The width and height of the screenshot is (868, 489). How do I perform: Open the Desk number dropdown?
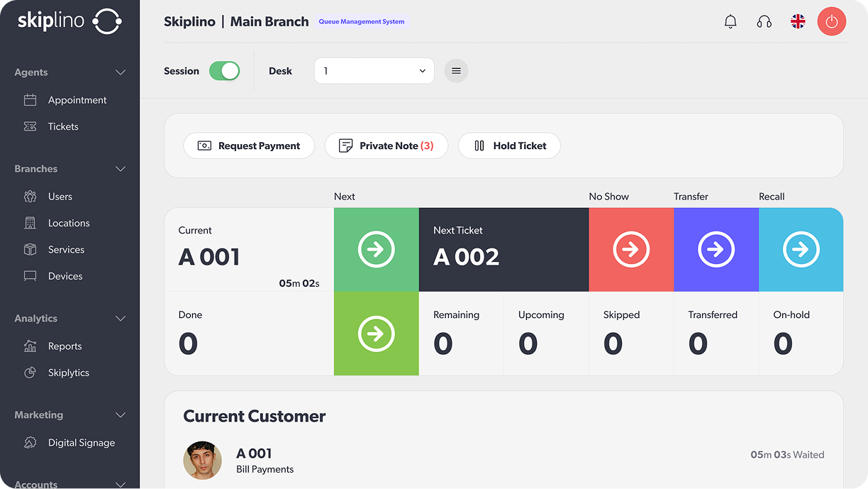[374, 71]
